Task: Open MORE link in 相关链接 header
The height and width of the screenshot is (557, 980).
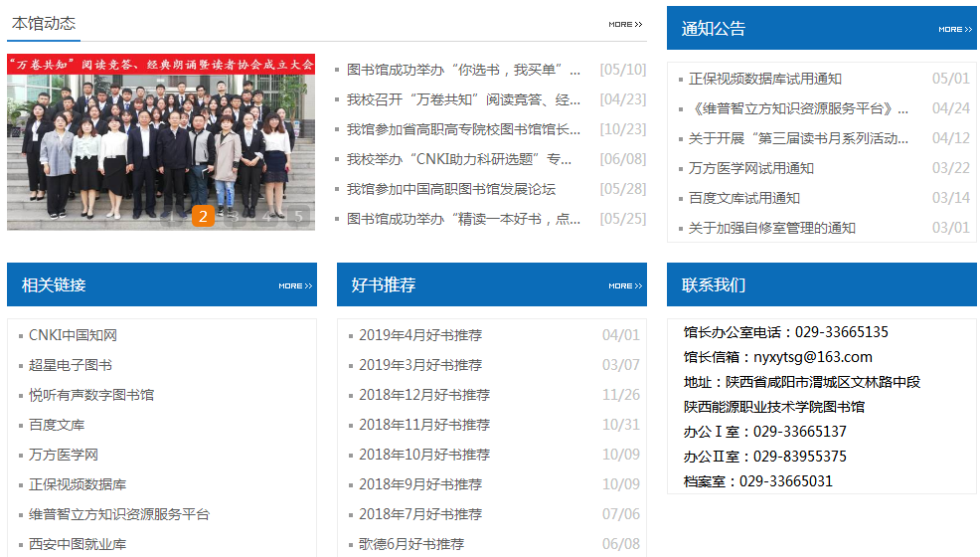Action: click(x=295, y=285)
